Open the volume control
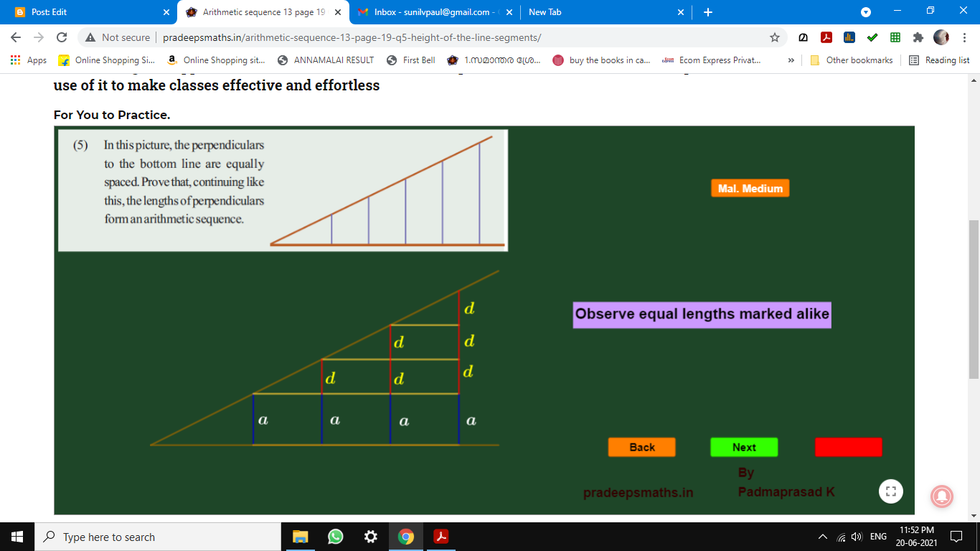 (856, 537)
